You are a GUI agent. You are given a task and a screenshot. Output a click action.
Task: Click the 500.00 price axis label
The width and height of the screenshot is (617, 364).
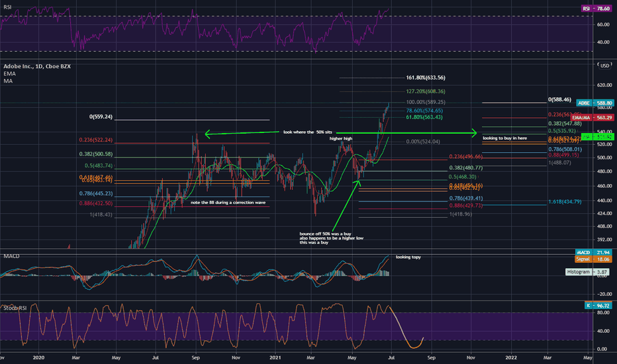(604, 158)
